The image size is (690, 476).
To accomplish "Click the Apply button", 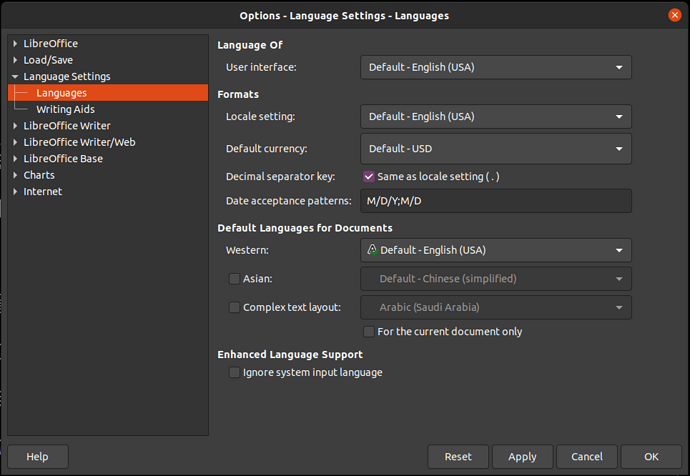I will click(x=522, y=457).
